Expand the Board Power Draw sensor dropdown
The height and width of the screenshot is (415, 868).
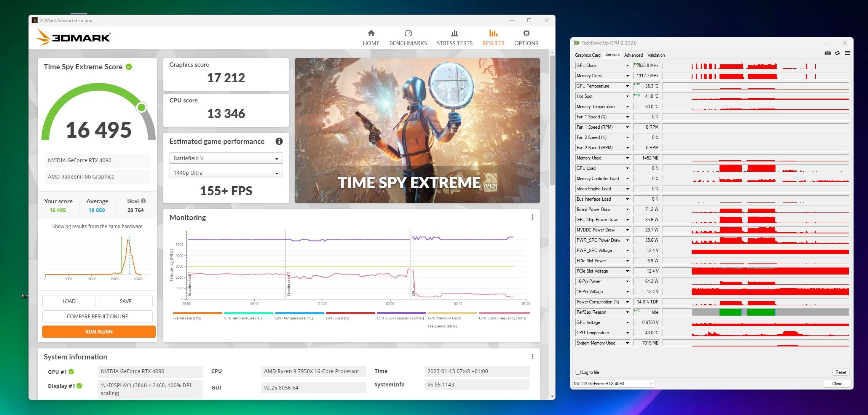coord(627,209)
